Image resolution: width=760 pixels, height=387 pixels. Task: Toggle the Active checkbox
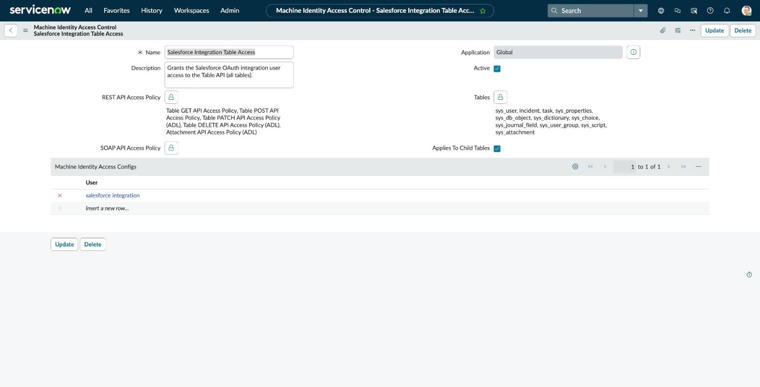point(497,68)
